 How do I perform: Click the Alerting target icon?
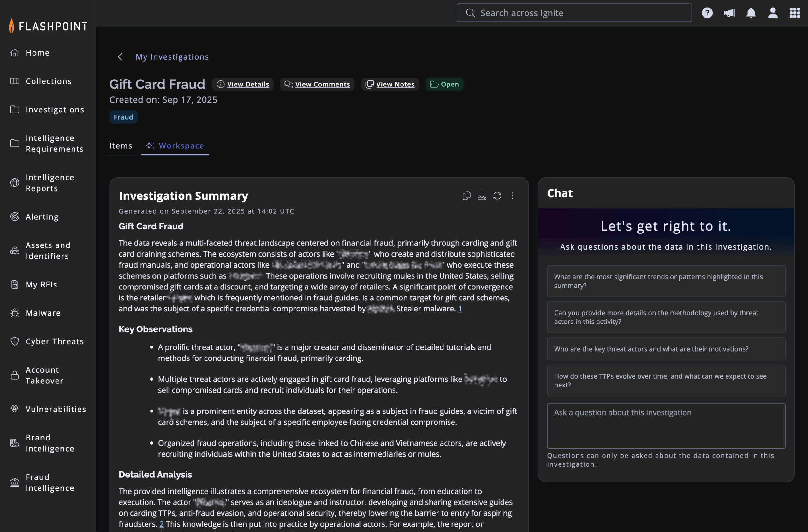(x=15, y=216)
